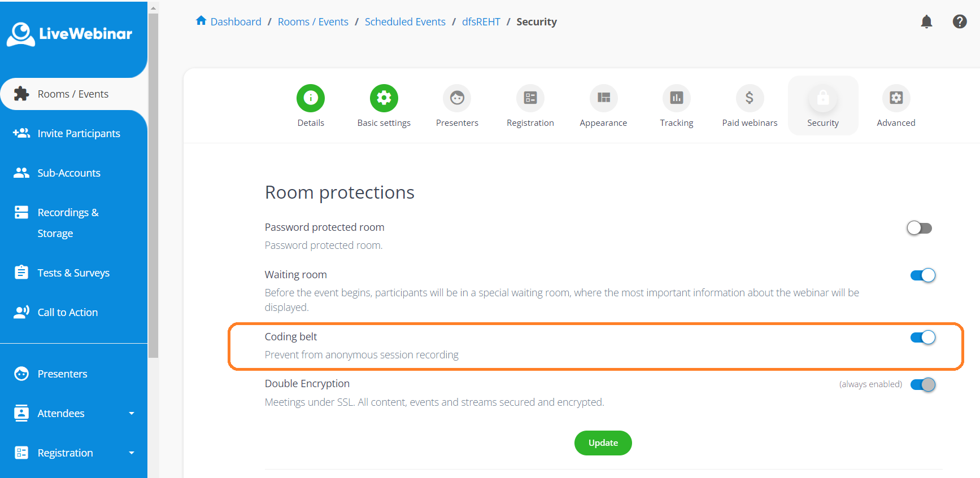Click the LiveWebinar logo

tap(69, 34)
